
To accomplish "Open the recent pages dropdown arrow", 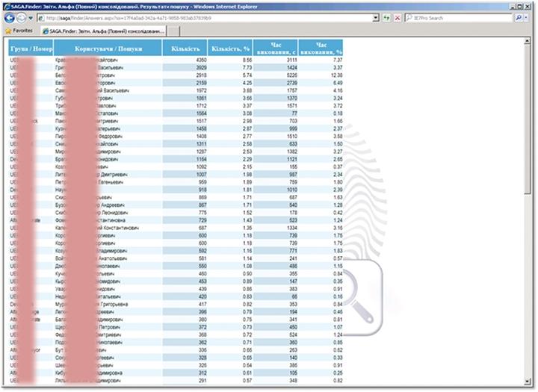I will (29, 17).
